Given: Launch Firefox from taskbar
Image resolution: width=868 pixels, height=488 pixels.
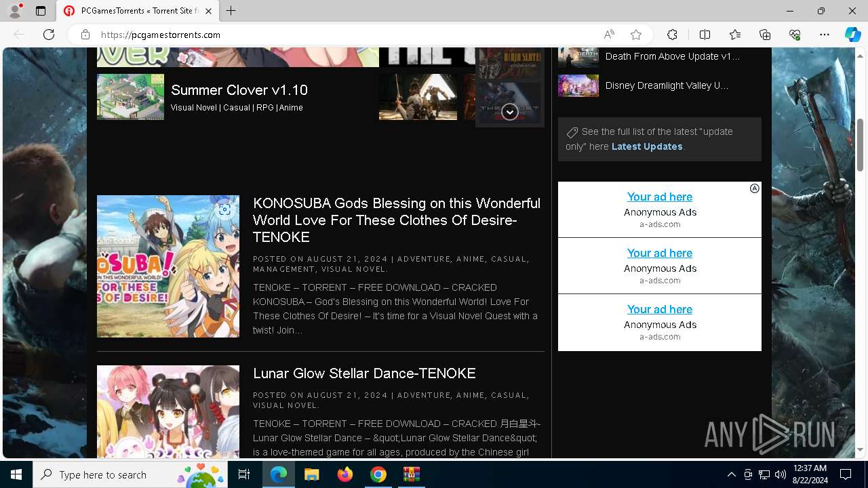Looking at the screenshot, I should [345, 474].
